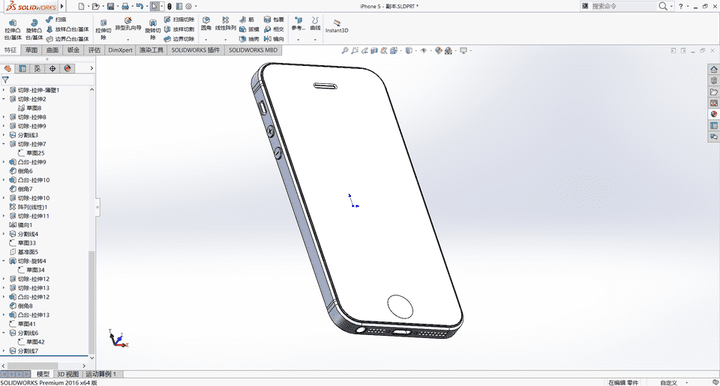The image size is (720, 386).
Task: Click the feature tree filter funnel icon
Action: pyautogui.click(x=6, y=79)
